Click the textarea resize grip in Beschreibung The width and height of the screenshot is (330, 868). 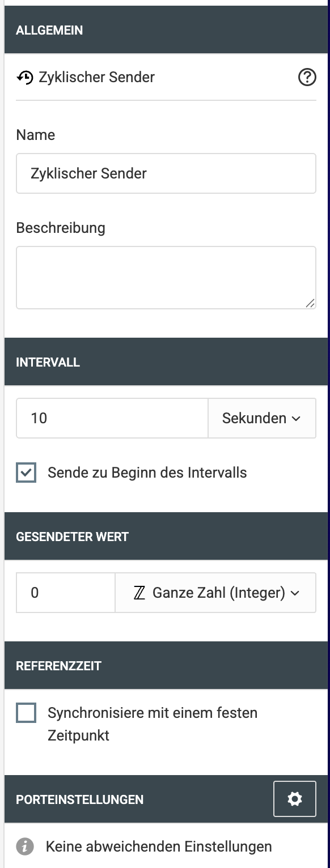(310, 303)
